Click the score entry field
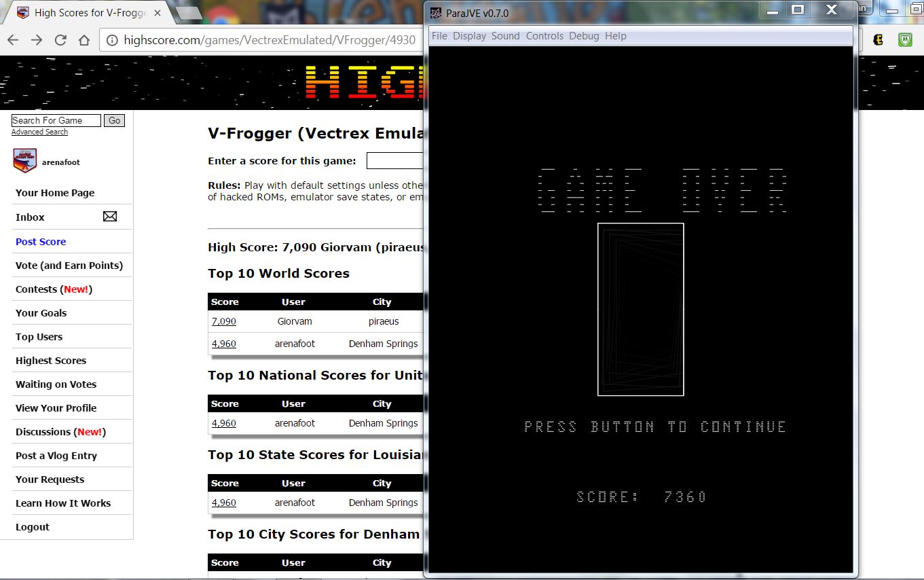924x580 pixels. tap(395, 161)
